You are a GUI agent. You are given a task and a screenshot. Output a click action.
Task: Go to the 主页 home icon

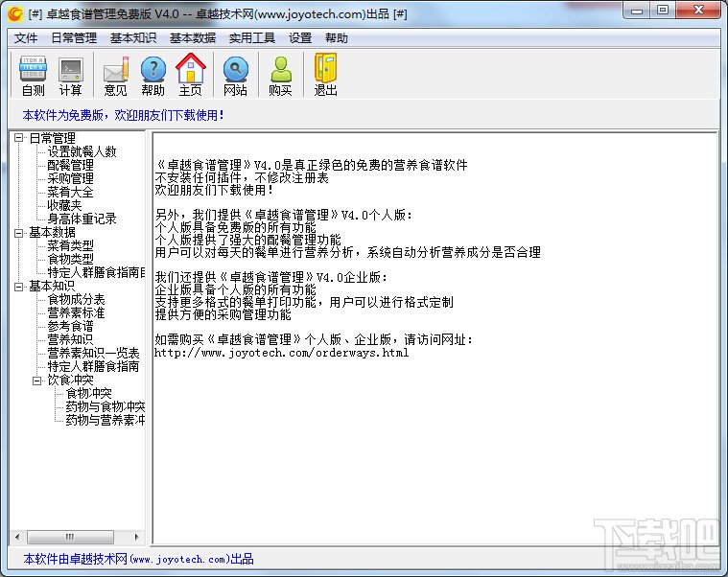pos(190,75)
